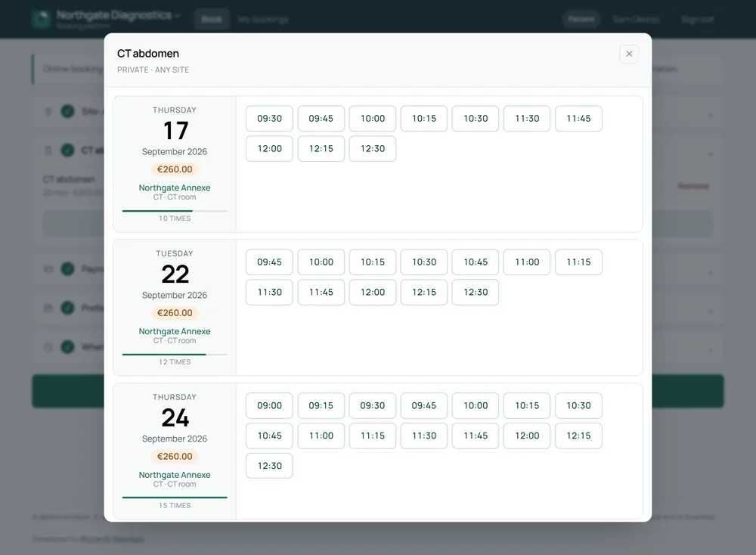
Task: Click the 15 TIMES availability bar
Action: coord(175,497)
